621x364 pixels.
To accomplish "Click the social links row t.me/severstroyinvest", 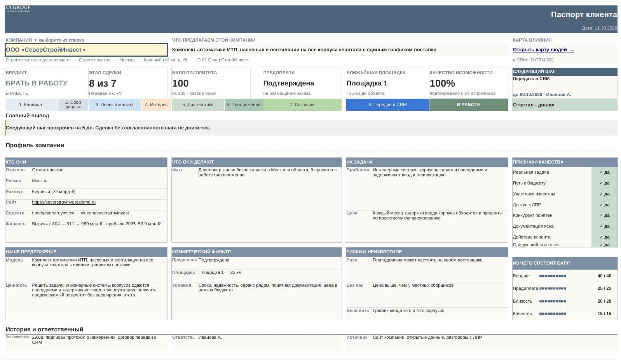I will (80, 213).
